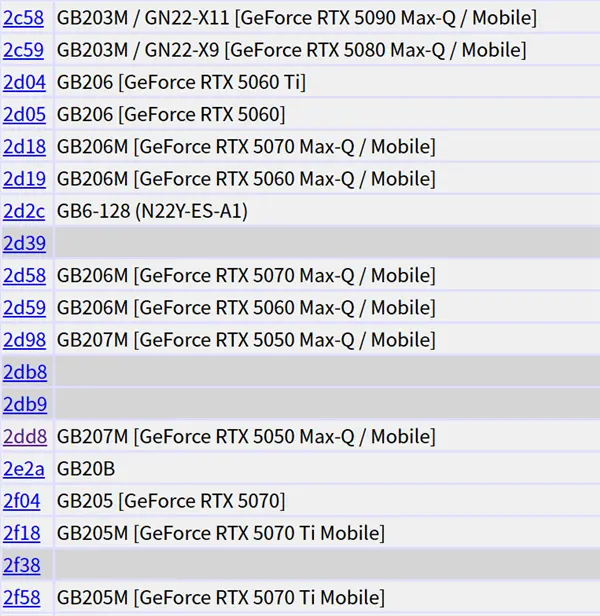Follow the 2f04 ID link

coord(22,501)
